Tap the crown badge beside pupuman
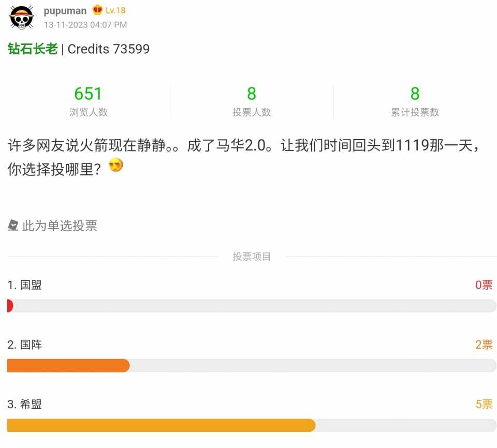Viewport: 497px width, 448px height. (x=97, y=10)
